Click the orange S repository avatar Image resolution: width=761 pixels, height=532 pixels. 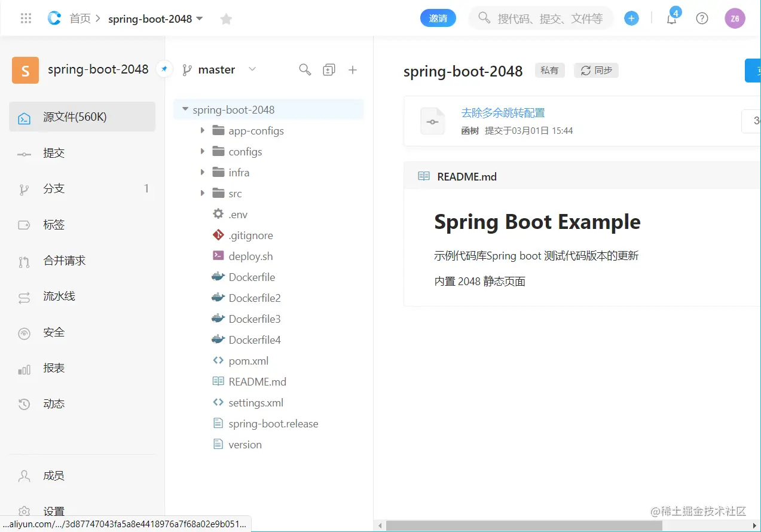coord(25,70)
